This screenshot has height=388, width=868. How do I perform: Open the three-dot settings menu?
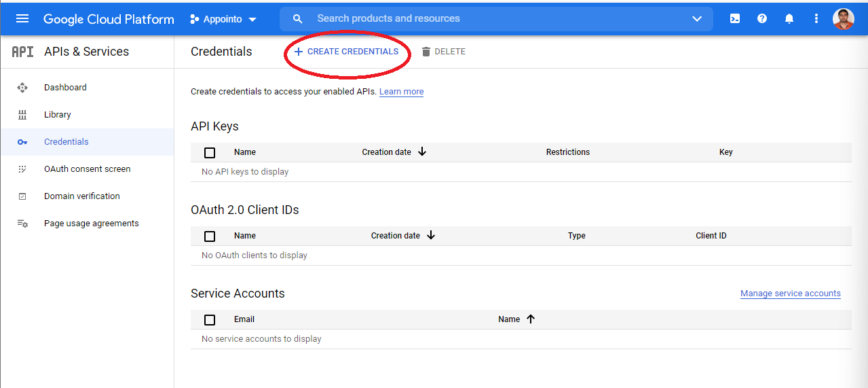click(816, 19)
